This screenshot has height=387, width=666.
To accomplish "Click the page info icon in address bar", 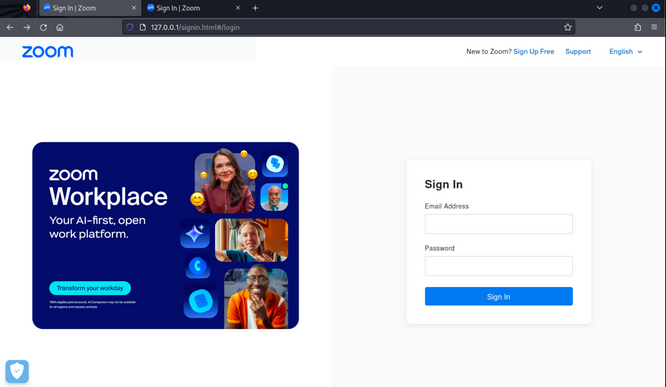I will 143,27.
